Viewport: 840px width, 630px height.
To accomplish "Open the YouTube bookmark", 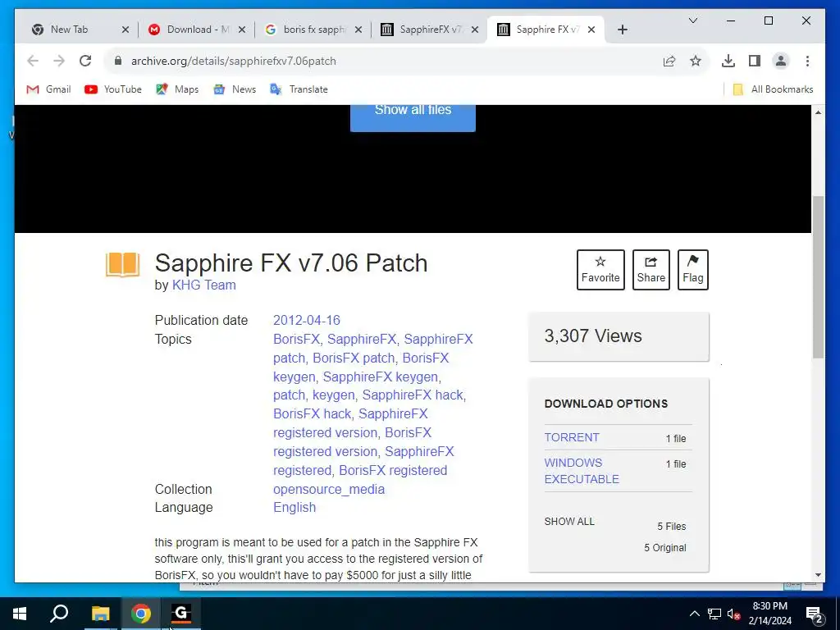I will tap(113, 89).
